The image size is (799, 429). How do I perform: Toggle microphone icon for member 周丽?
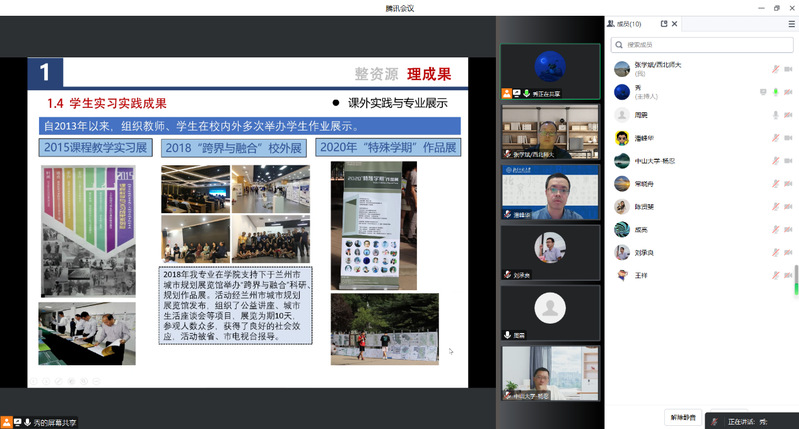coord(775,114)
